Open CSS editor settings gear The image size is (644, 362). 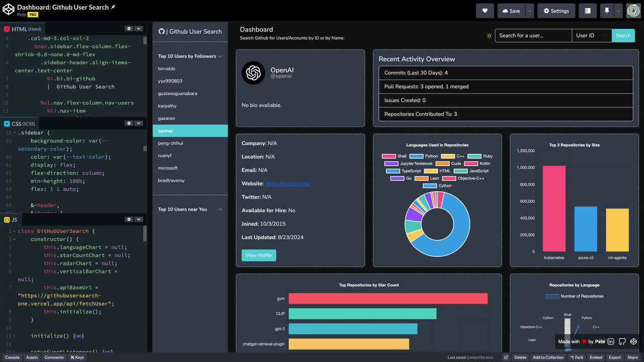[x=129, y=123]
